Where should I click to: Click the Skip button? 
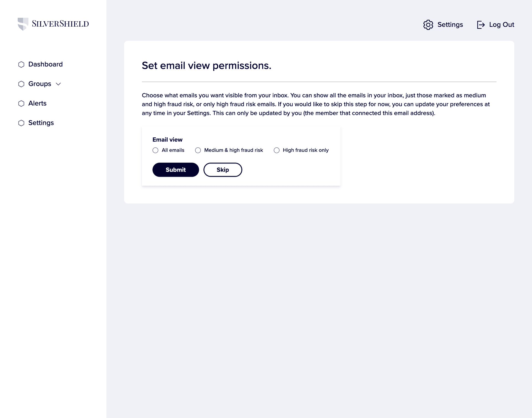[x=223, y=170]
